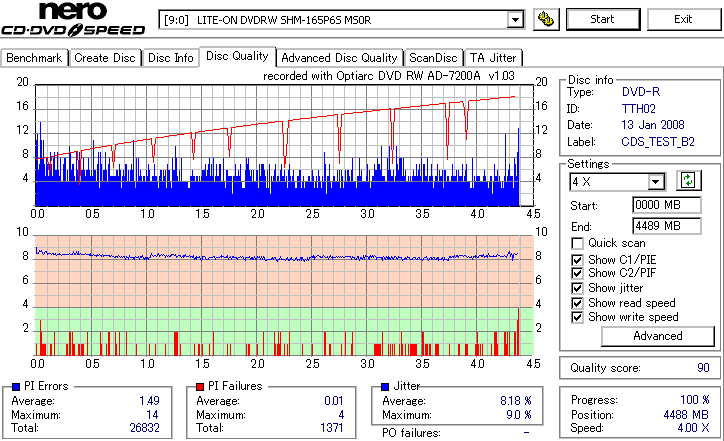Viewport: 724px width, 441px height.
Task: Click the disc date 13 Jan 2008
Action: [653, 125]
